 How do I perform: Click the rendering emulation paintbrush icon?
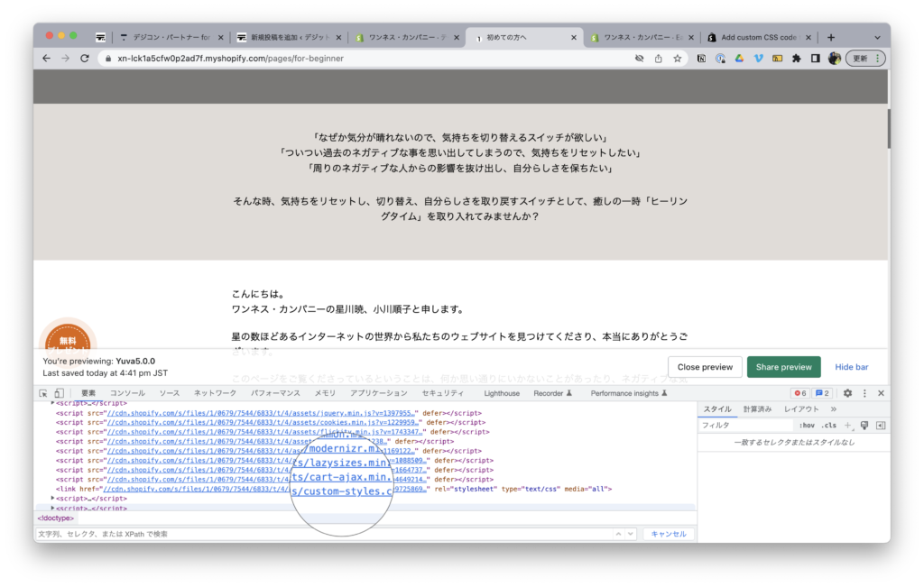click(864, 425)
